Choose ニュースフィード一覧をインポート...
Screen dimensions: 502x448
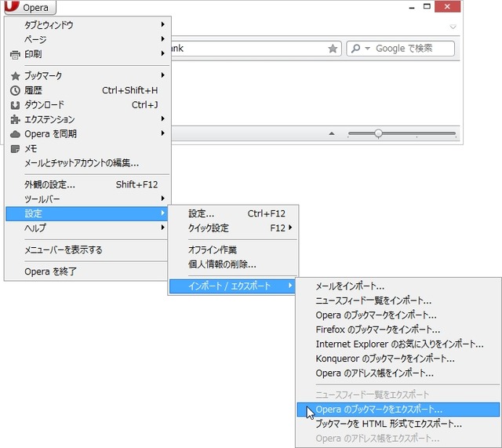click(398, 300)
